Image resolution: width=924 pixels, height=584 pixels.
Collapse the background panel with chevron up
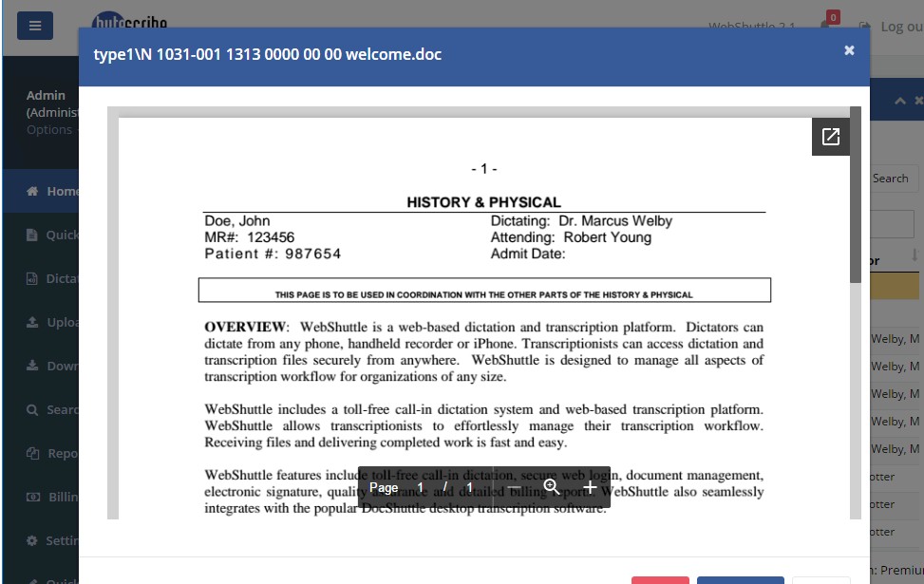coord(900,101)
